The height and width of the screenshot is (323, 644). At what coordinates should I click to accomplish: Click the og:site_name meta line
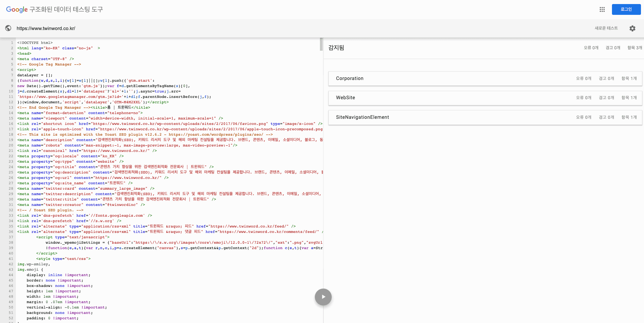point(75,183)
